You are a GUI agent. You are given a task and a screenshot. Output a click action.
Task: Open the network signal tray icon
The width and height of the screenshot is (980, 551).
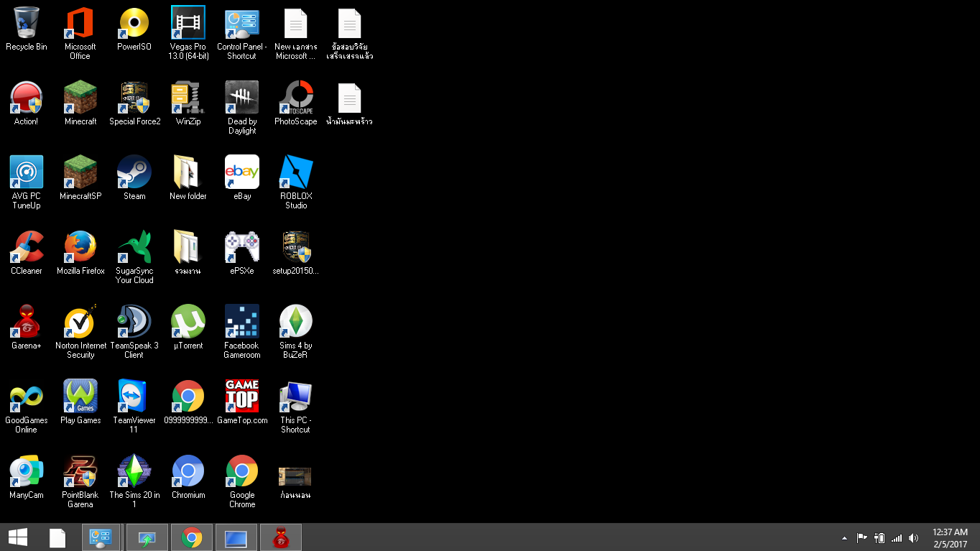click(897, 537)
